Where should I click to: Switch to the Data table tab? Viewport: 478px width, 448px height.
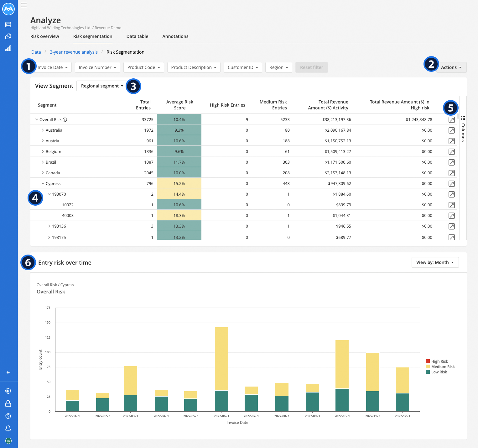[x=137, y=36]
